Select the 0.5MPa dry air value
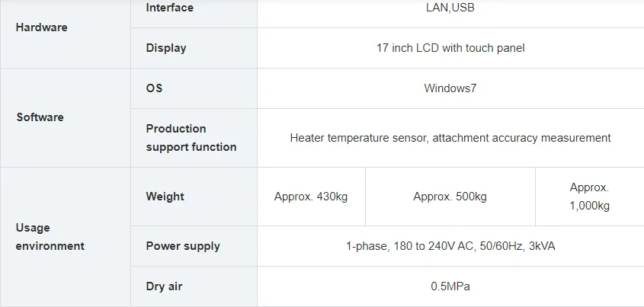The height and width of the screenshot is (307, 644). [450, 286]
